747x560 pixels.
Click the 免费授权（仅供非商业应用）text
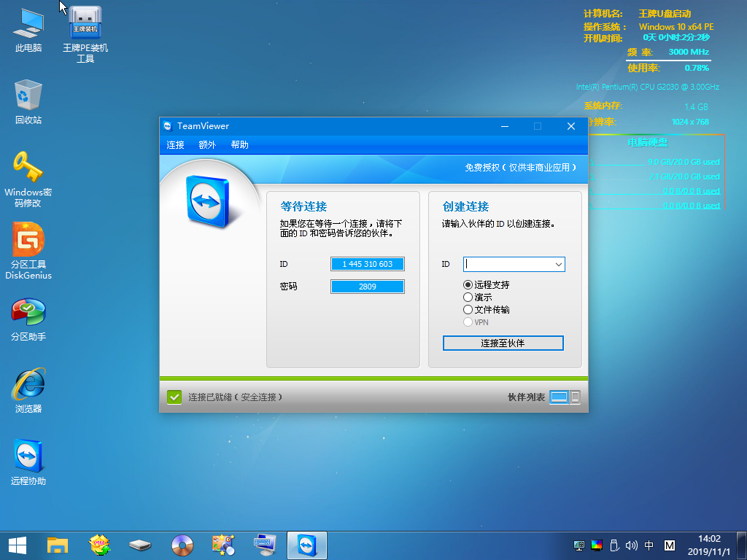[521, 168]
